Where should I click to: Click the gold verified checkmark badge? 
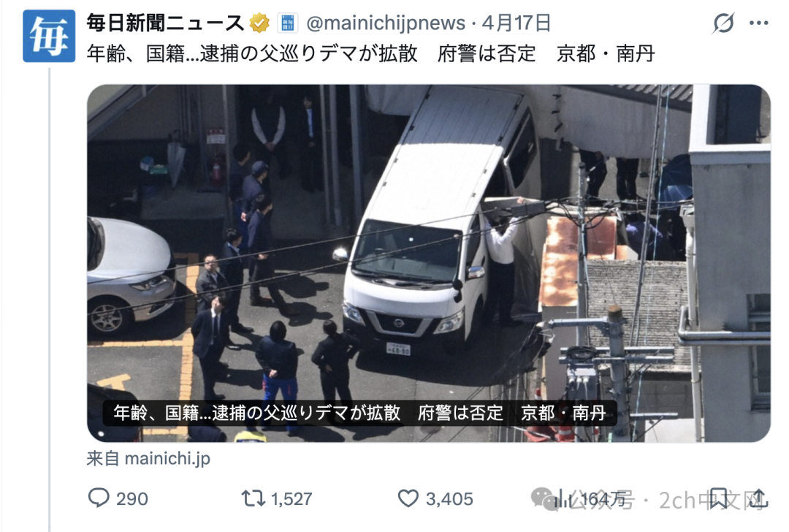click(x=259, y=23)
